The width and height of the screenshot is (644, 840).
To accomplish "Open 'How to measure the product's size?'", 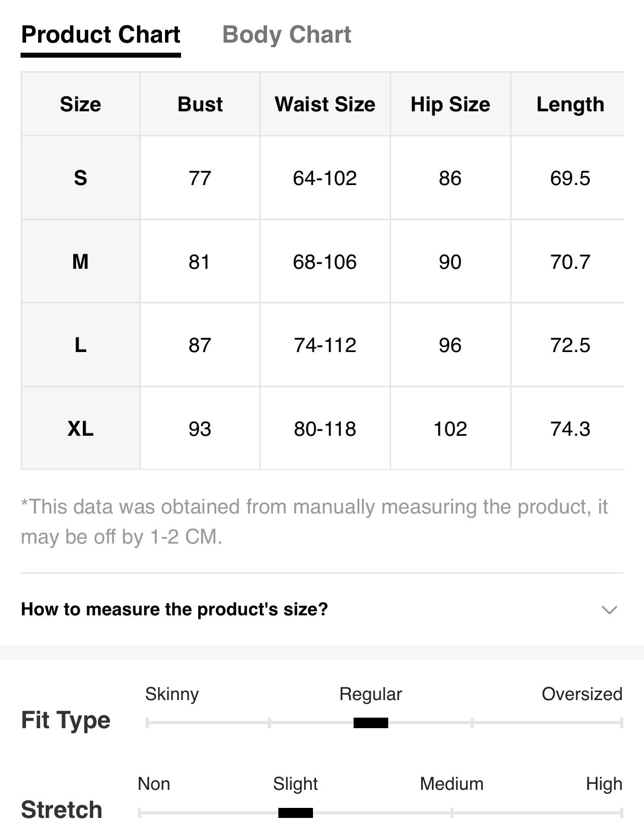I will coord(174,609).
